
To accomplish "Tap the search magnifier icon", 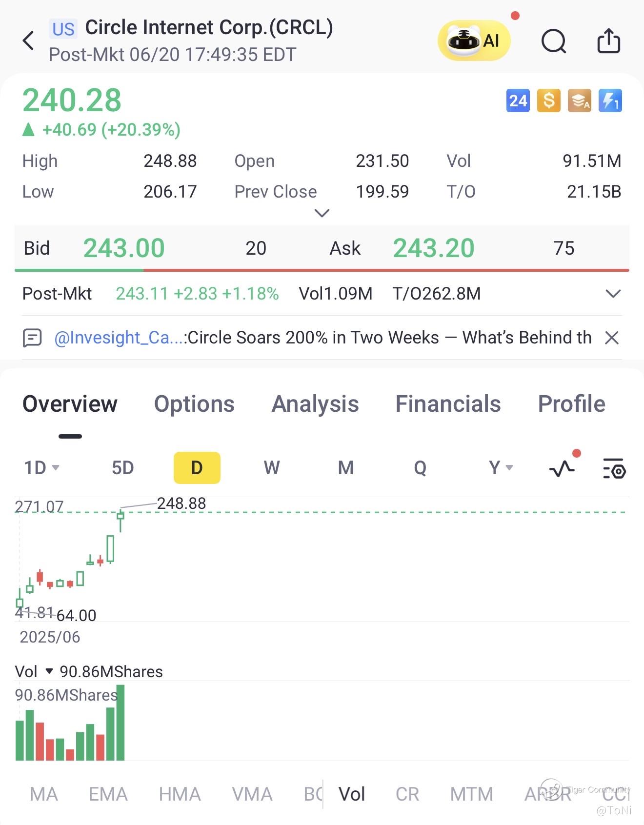I will click(554, 41).
